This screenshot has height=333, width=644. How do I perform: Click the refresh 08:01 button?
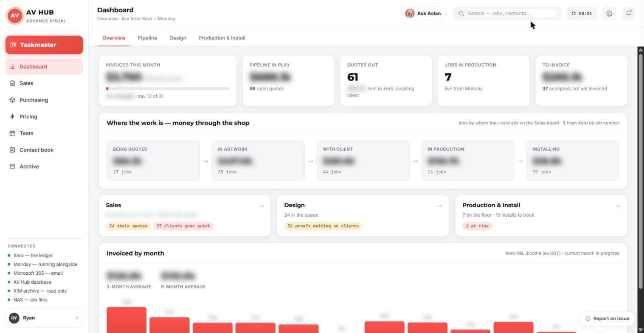pyautogui.click(x=582, y=14)
